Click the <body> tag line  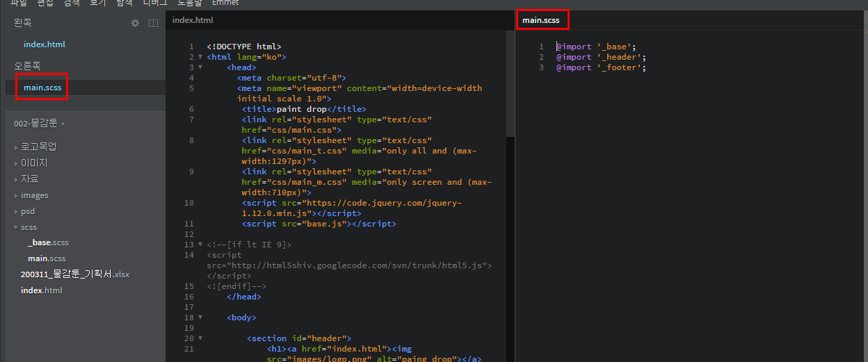(241, 318)
